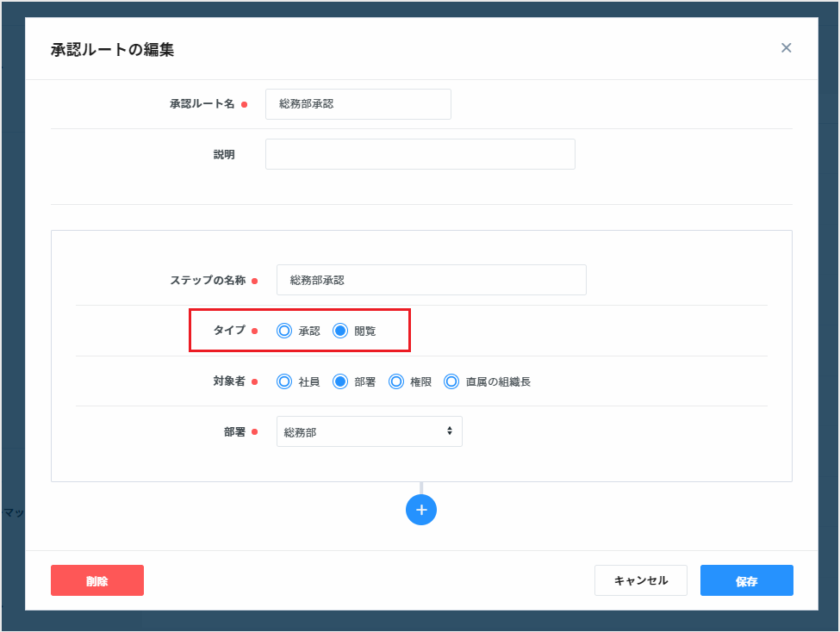Image resolution: width=840 pixels, height=632 pixels.
Task: Click the blue plus add-step icon
Action: (421, 510)
